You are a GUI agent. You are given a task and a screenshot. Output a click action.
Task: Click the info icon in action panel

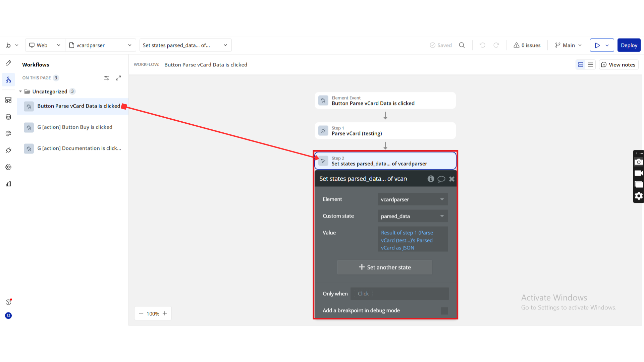click(431, 179)
